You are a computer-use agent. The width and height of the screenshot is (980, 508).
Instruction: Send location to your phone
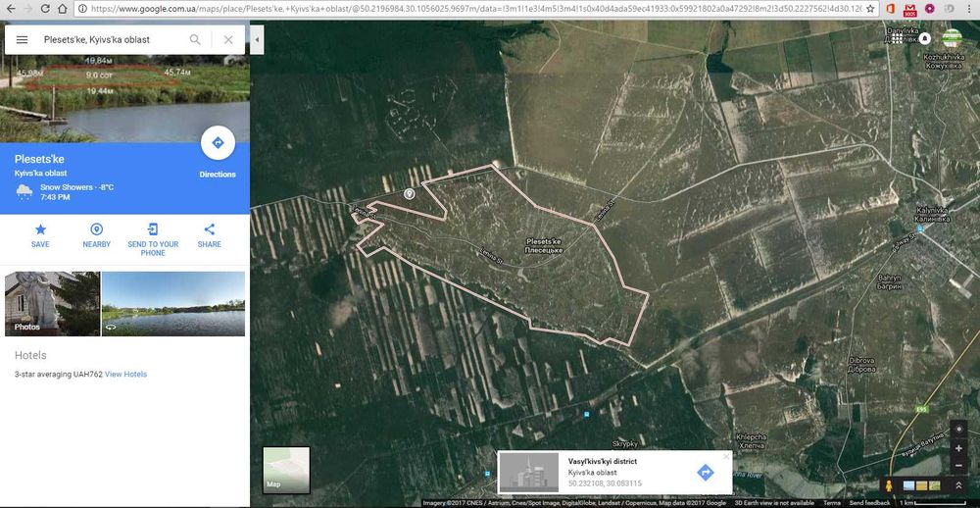(153, 239)
